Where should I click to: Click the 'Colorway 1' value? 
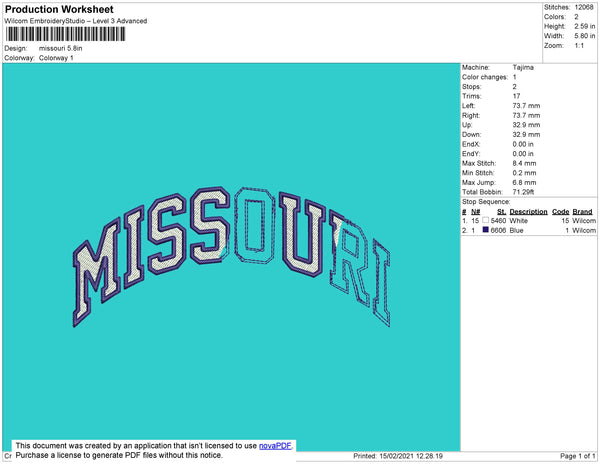coord(56,58)
